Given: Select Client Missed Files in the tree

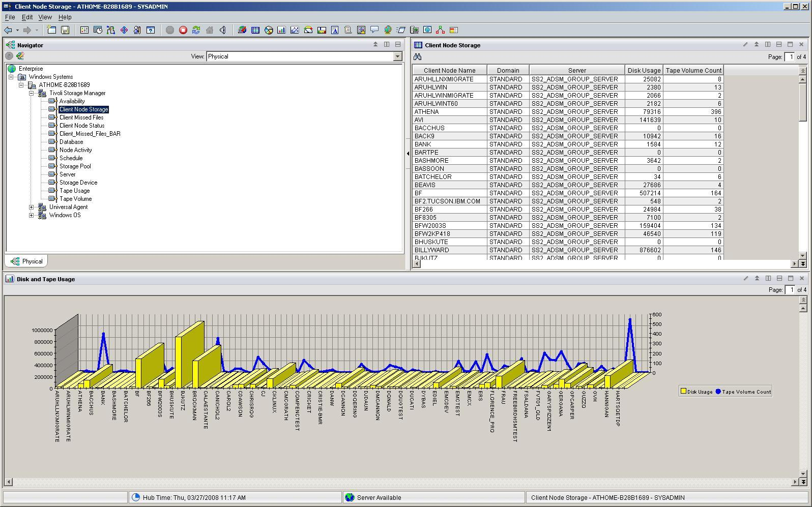Looking at the screenshot, I should click(x=81, y=117).
